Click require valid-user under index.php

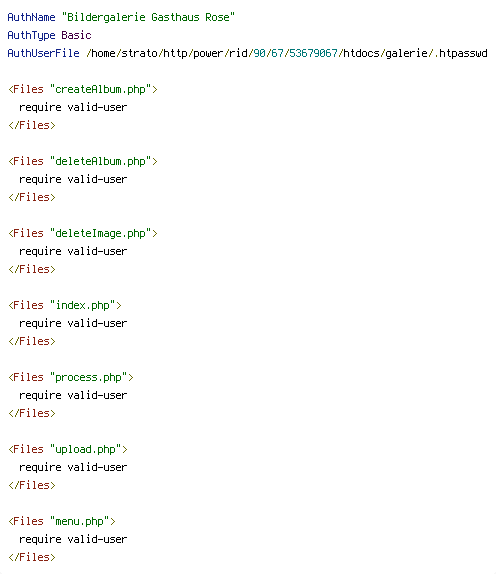tap(73, 323)
